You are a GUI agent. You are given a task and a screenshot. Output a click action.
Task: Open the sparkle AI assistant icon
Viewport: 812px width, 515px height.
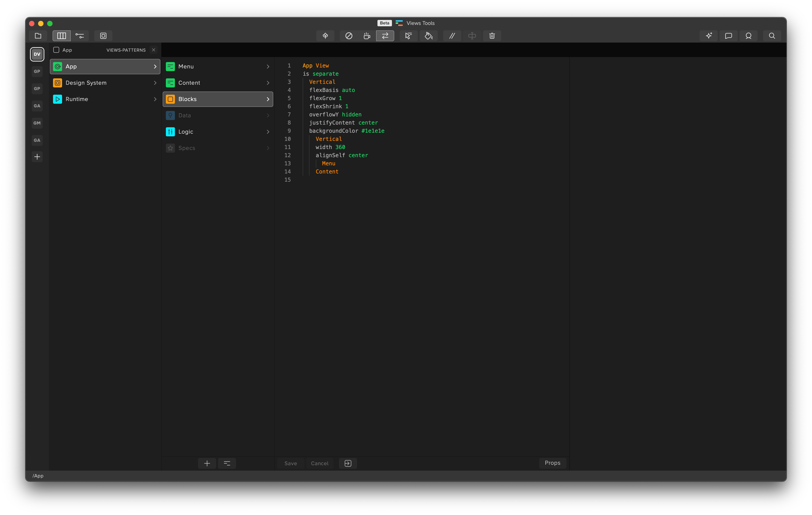(x=709, y=36)
